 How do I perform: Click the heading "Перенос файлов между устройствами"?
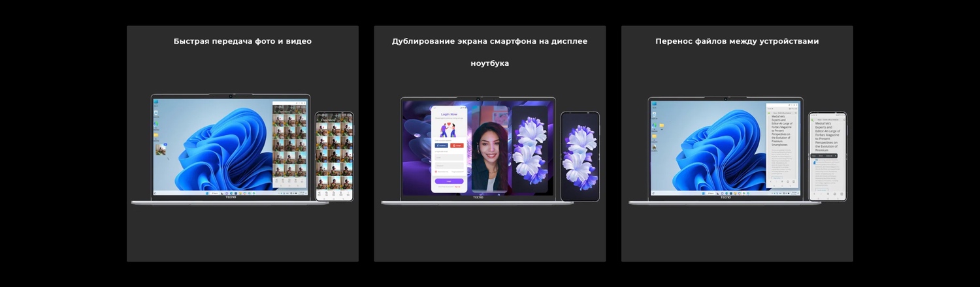737,41
